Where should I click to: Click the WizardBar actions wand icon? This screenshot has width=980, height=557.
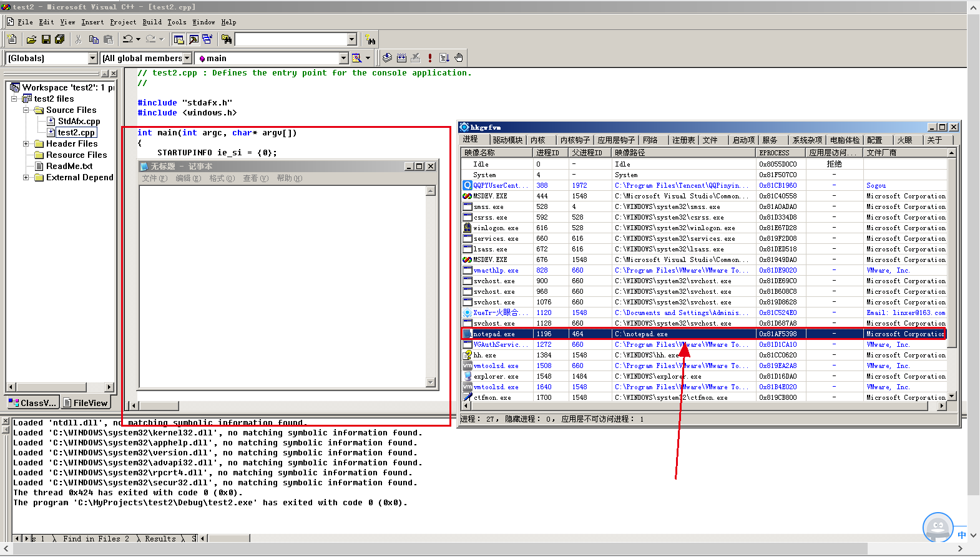357,58
